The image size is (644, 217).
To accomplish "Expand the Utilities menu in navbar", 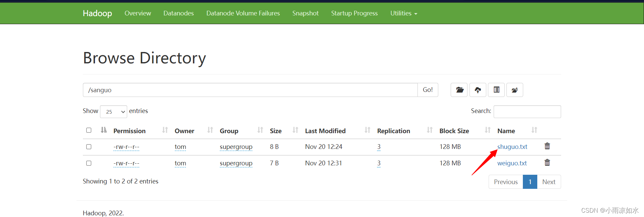I will (403, 13).
